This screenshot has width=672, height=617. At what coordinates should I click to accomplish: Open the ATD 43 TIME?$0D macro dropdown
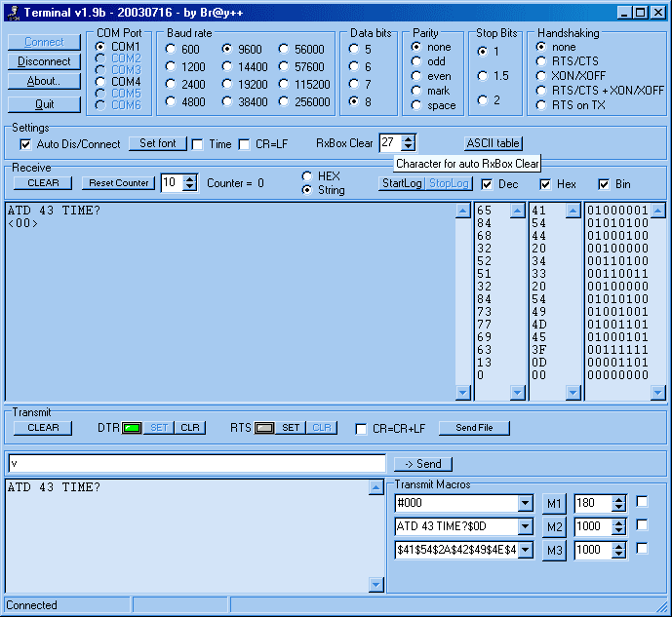pyautogui.click(x=525, y=526)
